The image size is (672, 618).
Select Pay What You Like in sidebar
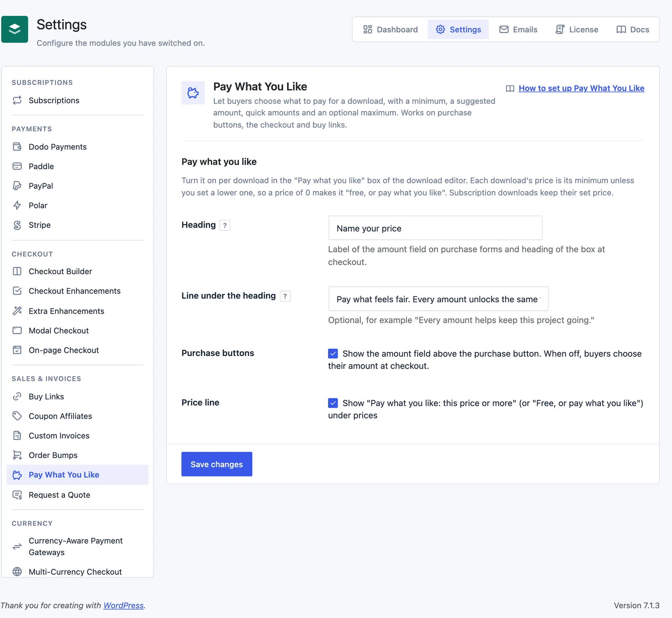pos(78,475)
